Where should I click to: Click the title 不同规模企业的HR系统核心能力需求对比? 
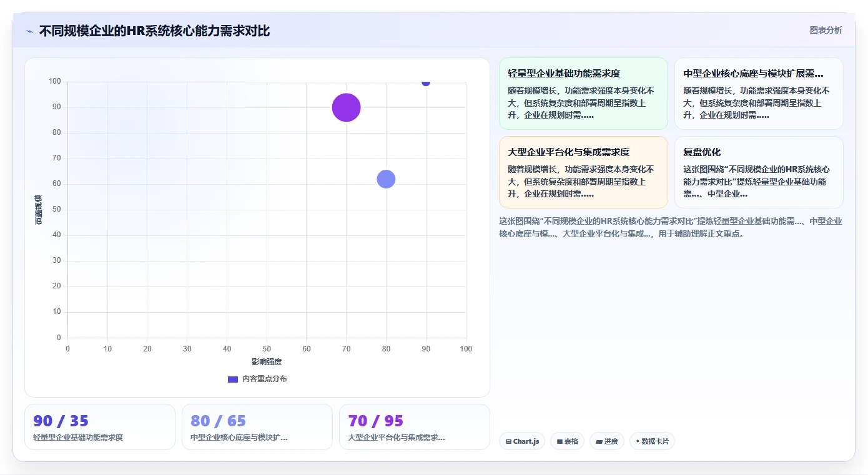tap(154, 31)
